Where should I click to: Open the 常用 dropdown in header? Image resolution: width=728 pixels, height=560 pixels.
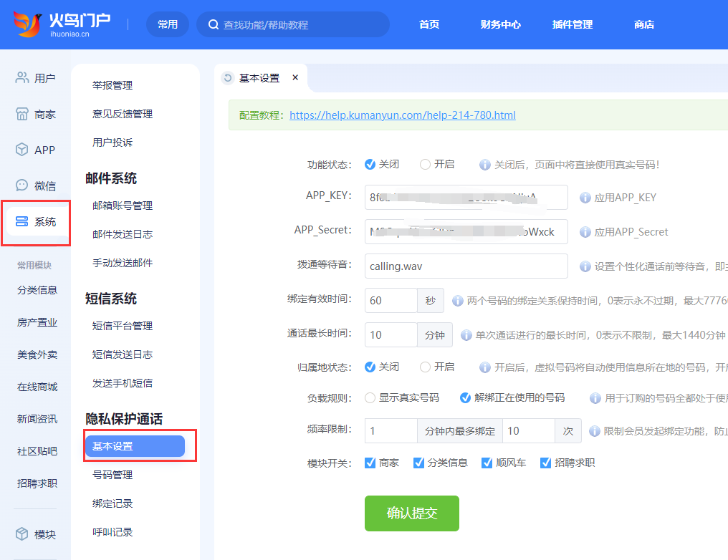coord(168,24)
